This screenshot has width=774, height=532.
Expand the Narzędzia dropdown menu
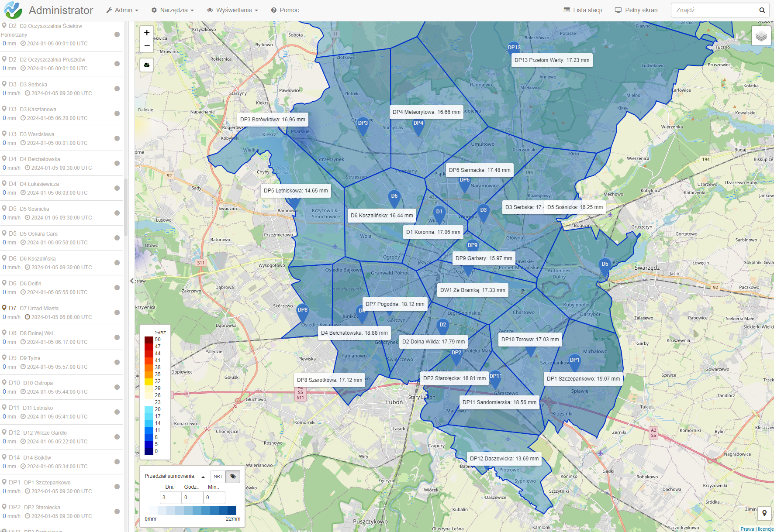[173, 10]
